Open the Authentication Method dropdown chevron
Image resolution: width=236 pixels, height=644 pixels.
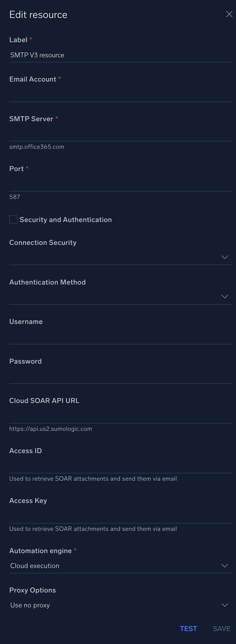(x=225, y=297)
